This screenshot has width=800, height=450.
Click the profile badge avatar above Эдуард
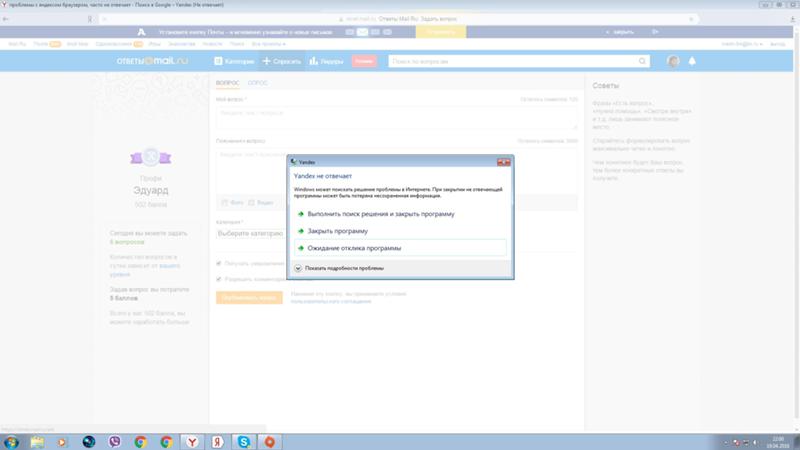tap(151, 157)
